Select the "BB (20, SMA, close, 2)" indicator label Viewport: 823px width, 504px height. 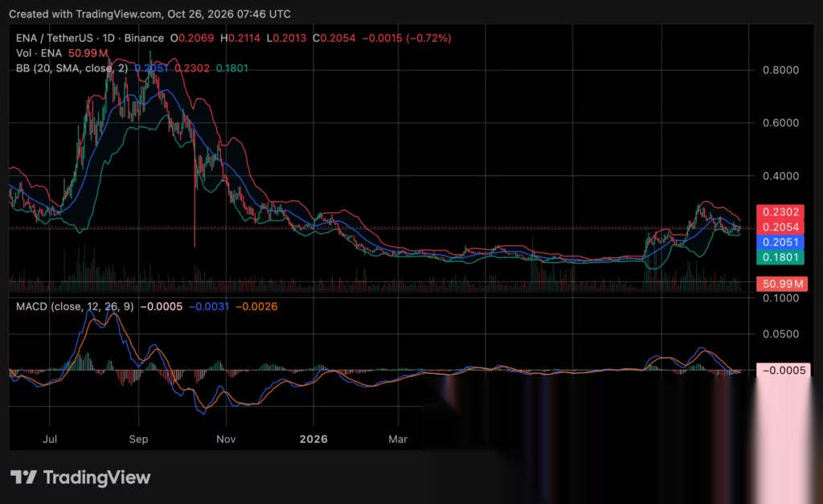pyautogui.click(x=72, y=68)
